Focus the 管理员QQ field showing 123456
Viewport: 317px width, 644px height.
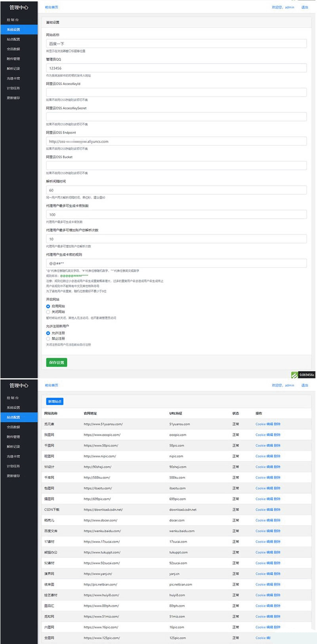[x=176, y=68]
